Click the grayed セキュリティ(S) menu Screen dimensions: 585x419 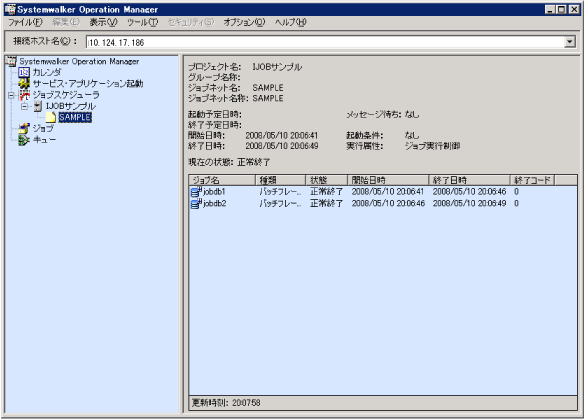(x=191, y=22)
